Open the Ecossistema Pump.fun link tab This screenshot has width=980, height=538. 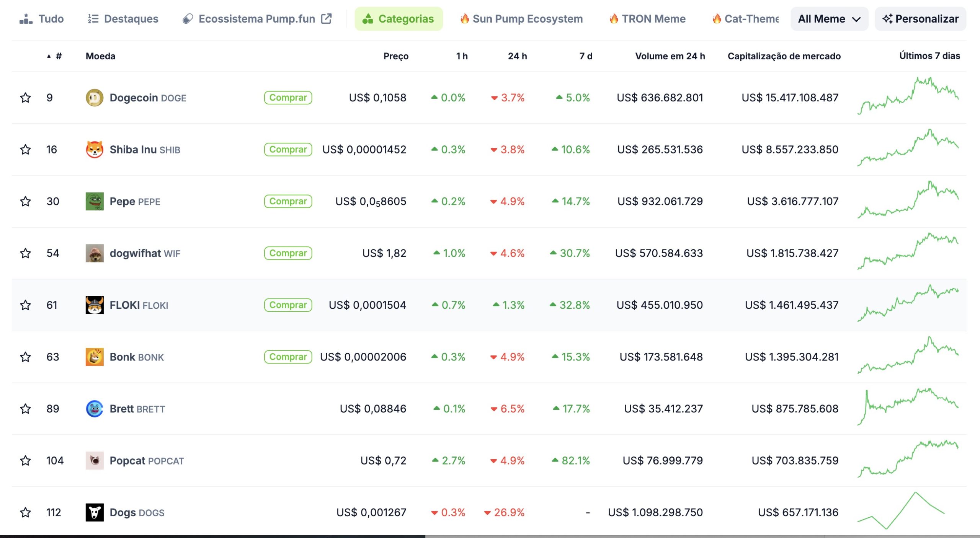(257, 19)
